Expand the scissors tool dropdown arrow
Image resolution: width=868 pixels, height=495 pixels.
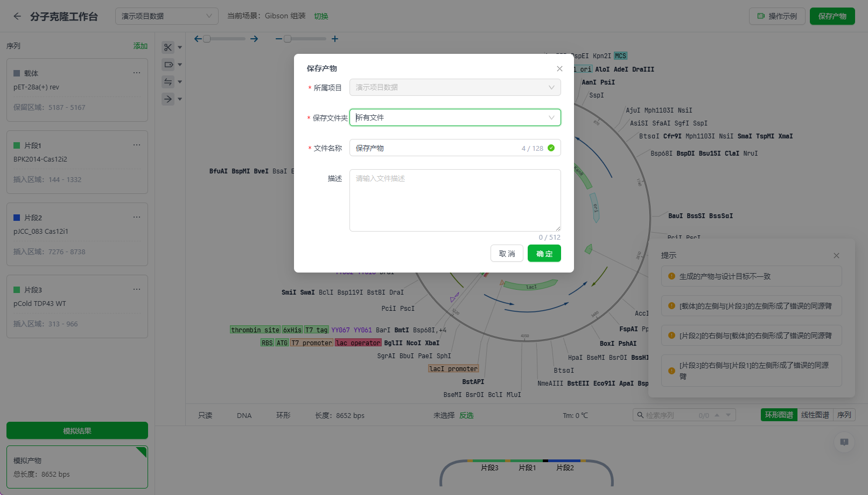coord(180,47)
